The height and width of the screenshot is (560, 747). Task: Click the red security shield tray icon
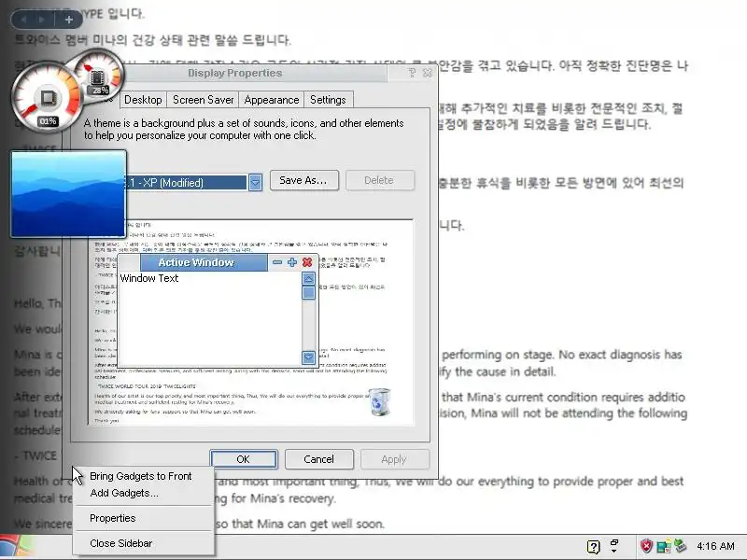[x=646, y=546]
